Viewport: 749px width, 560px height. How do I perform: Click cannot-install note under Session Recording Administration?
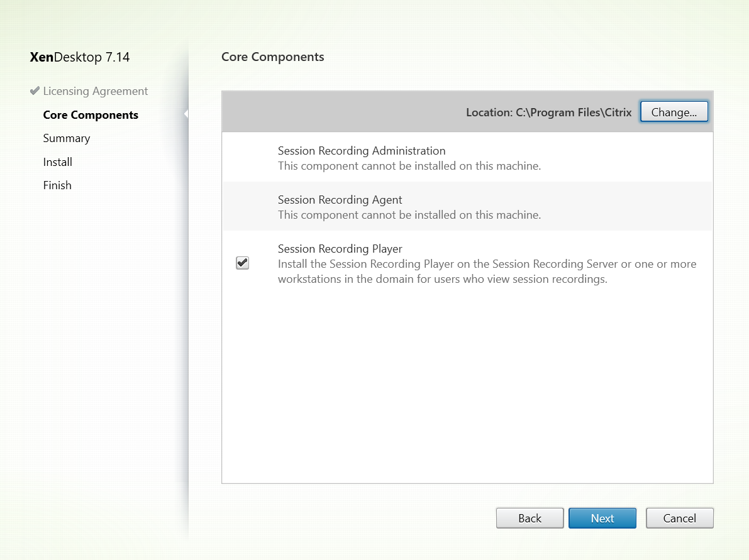[409, 166]
